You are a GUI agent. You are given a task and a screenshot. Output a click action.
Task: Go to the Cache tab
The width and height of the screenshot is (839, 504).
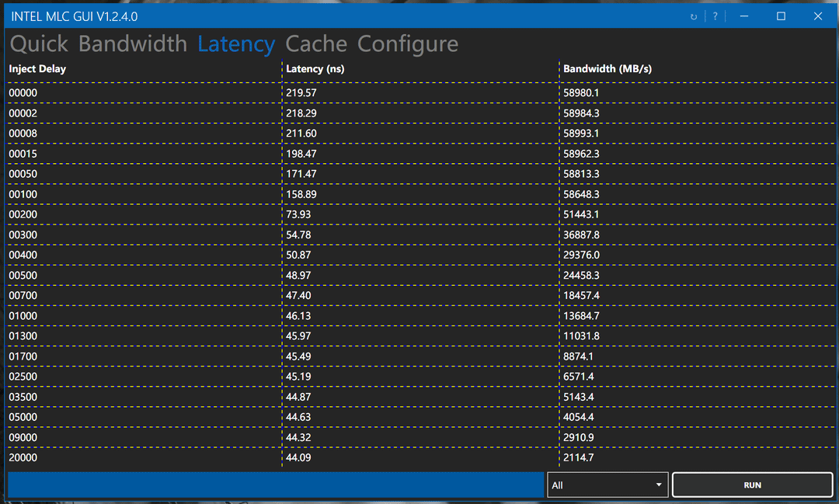[x=316, y=44]
